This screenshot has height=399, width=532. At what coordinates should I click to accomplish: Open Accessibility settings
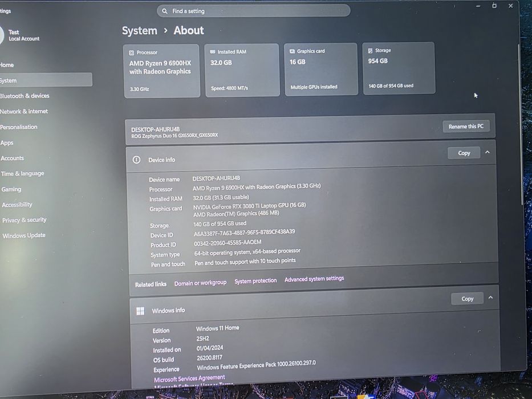17,205
